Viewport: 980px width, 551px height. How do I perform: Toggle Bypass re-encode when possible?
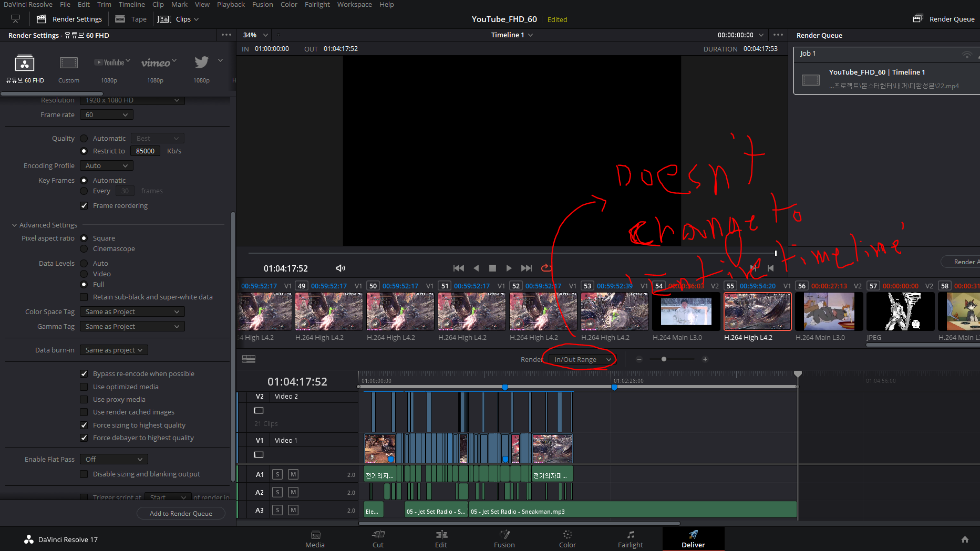[x=84, y=373]
